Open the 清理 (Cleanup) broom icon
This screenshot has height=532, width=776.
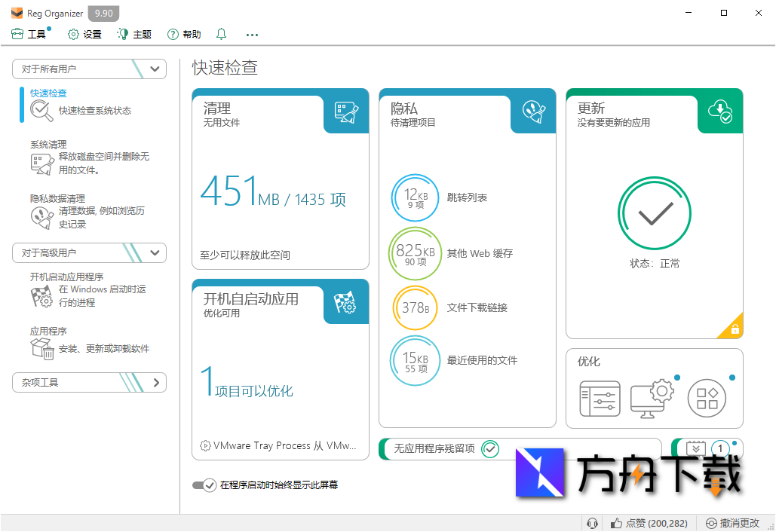(x=345, y=111)
